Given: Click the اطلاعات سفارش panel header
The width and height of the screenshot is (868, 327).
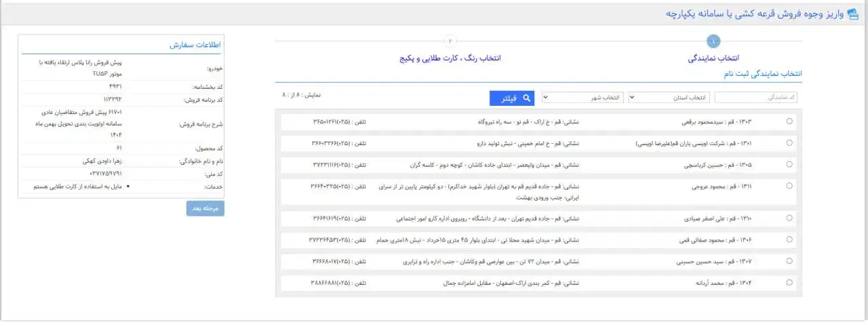Looking at the screenshot, I should click(x=196, y=45).
